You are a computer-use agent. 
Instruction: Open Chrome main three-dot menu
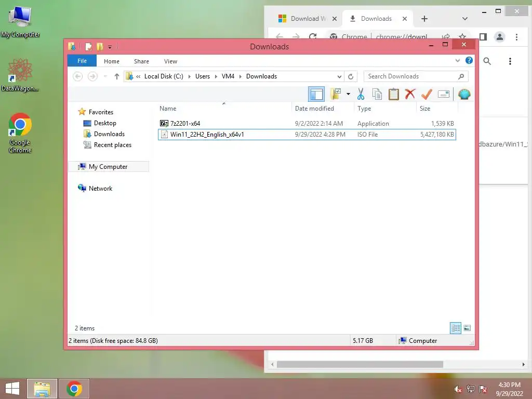[516, 37]
